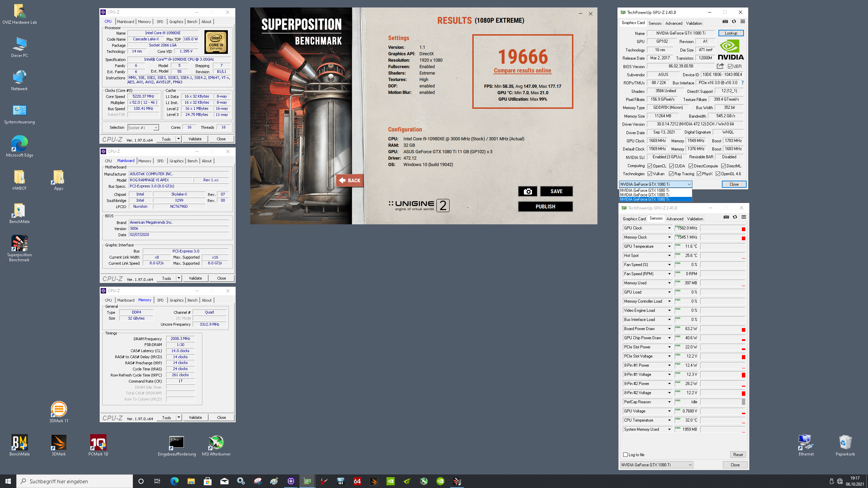Toggle the CUDA checkbox
Viewport: 868px width, 488px height.
(672, 166)
